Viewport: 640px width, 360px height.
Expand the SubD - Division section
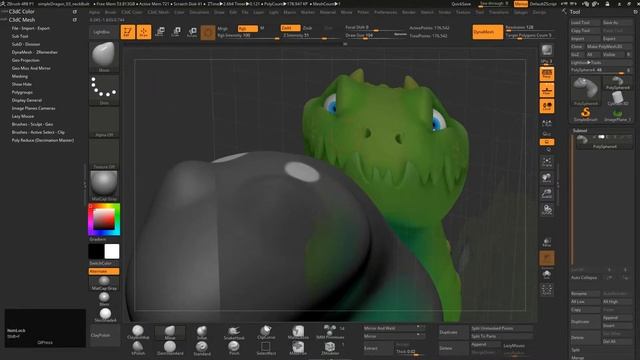point(26,44)
